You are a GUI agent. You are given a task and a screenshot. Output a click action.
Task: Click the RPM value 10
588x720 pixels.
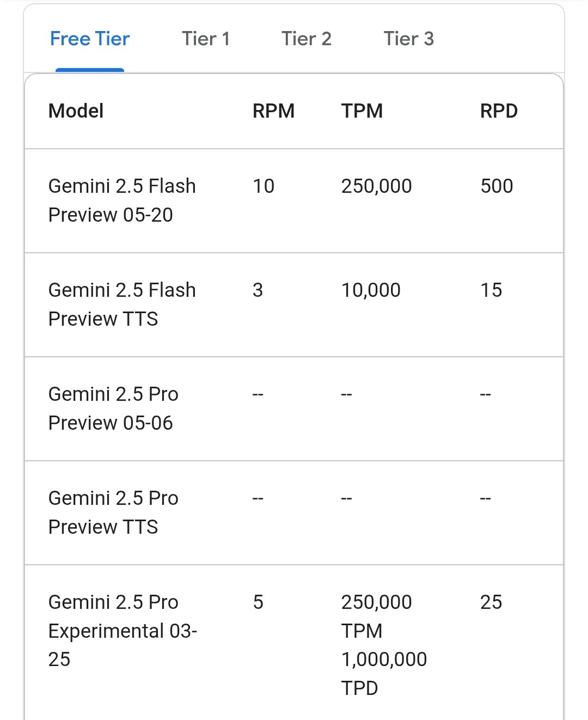264,186
